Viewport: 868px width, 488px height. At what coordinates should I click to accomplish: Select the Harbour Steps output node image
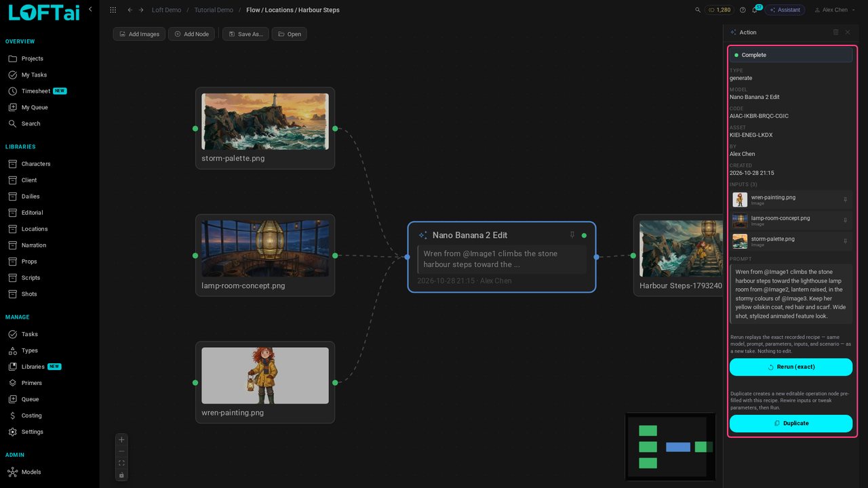[x=680, y=248]
